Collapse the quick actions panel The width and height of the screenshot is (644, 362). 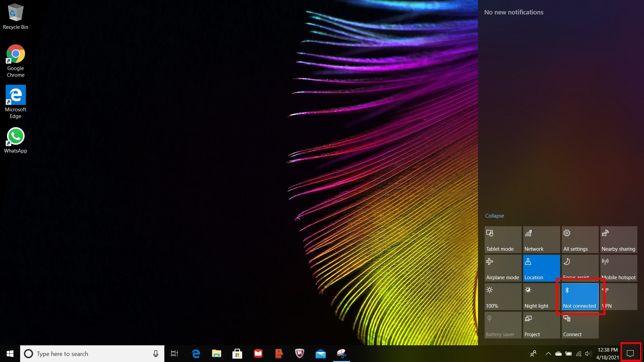pyautogui.click(x=494, y=216)
